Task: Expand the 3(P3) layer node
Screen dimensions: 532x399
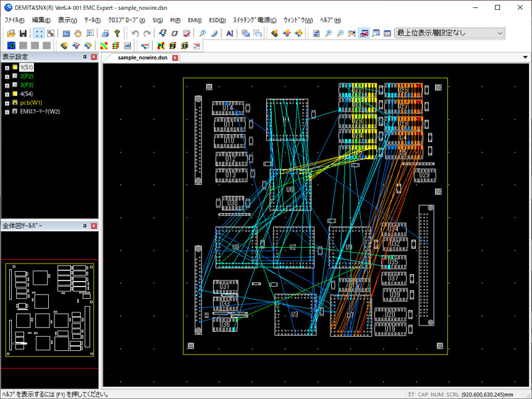Action: pyautogui.click(x=6, y=85)
